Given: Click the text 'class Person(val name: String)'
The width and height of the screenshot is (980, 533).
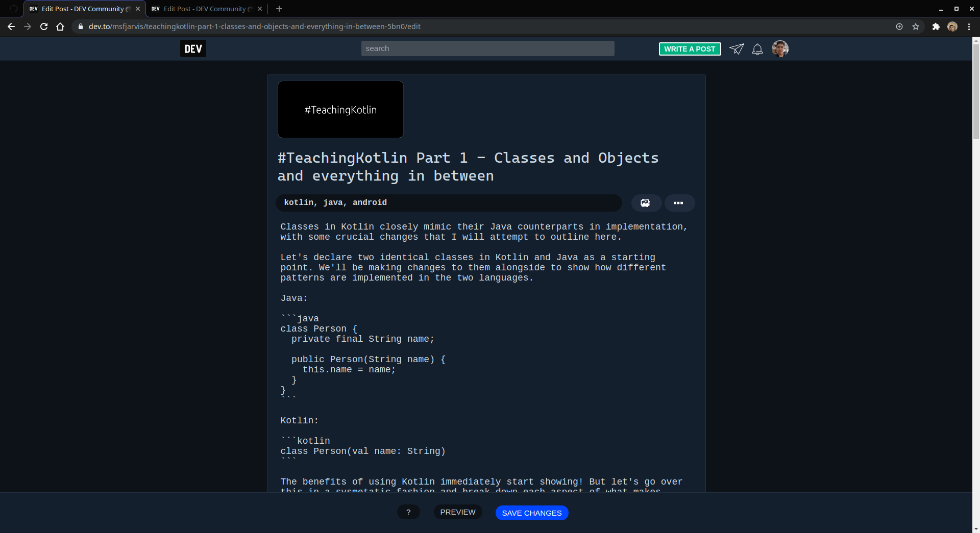Looking at the screenshot, I should 363,451.
